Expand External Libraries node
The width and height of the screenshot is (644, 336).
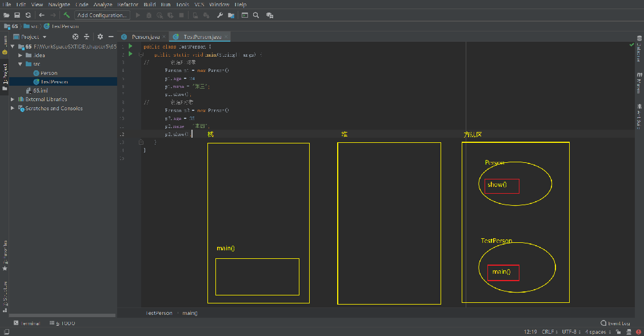pos(13,99)
